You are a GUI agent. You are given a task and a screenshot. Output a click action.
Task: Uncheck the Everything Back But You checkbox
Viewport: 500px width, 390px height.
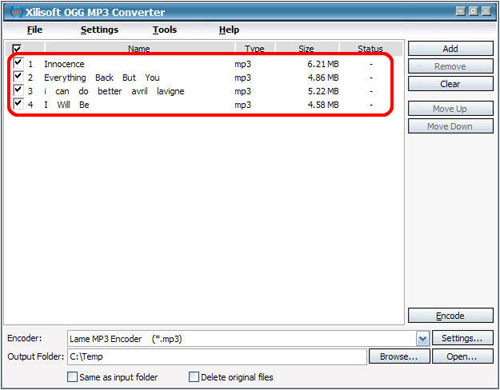point(18,76)
